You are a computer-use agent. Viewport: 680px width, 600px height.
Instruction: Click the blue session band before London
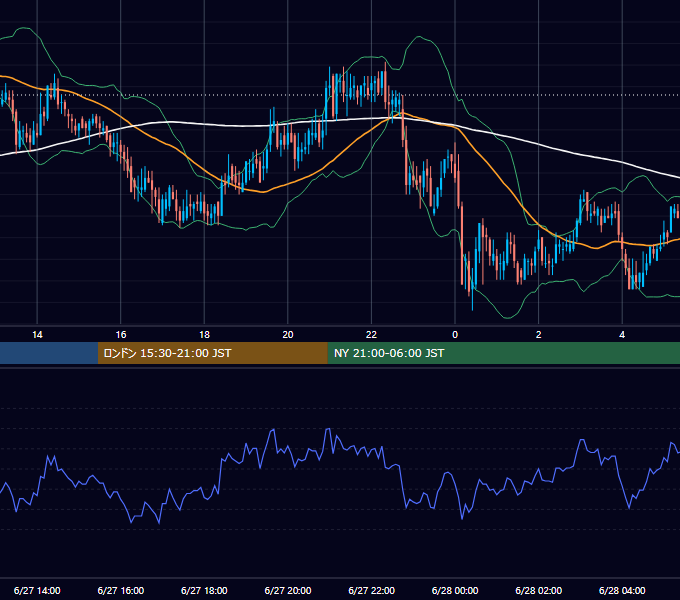point(49,353)
